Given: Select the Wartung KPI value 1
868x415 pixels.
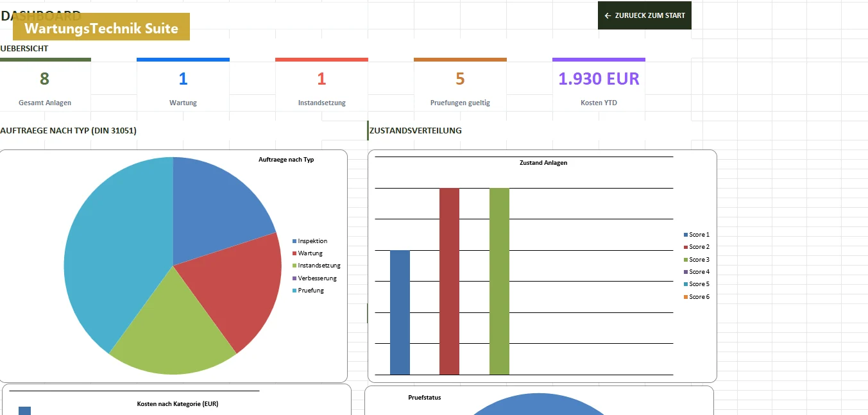Looking at the screenshot, I should click(x=183, y=79).
